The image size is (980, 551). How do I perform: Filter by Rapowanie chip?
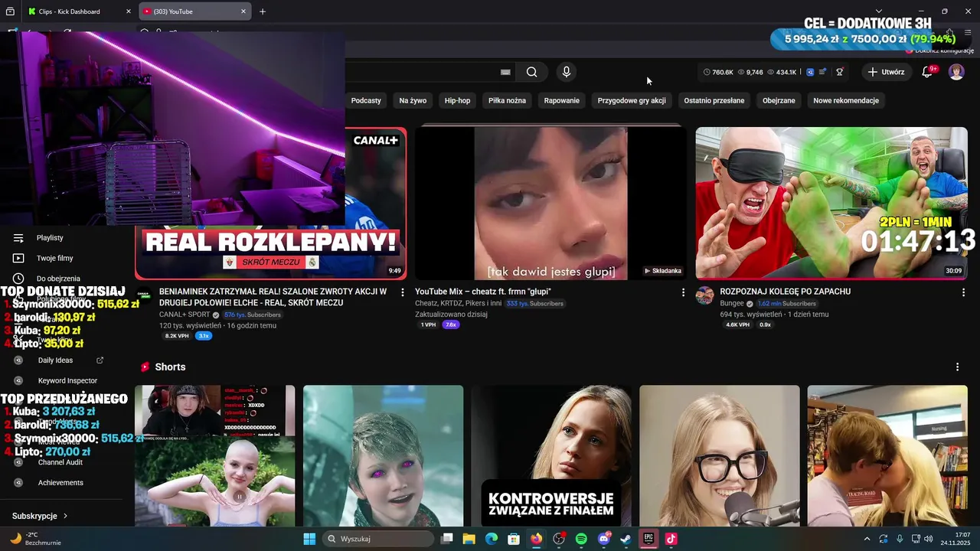point(562,100)
